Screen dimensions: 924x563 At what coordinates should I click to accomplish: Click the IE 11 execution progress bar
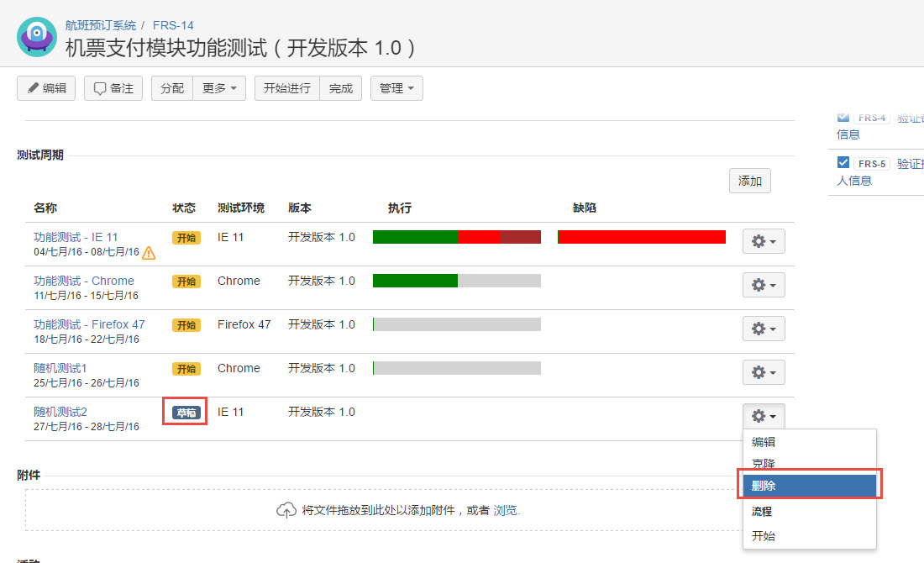456,237
